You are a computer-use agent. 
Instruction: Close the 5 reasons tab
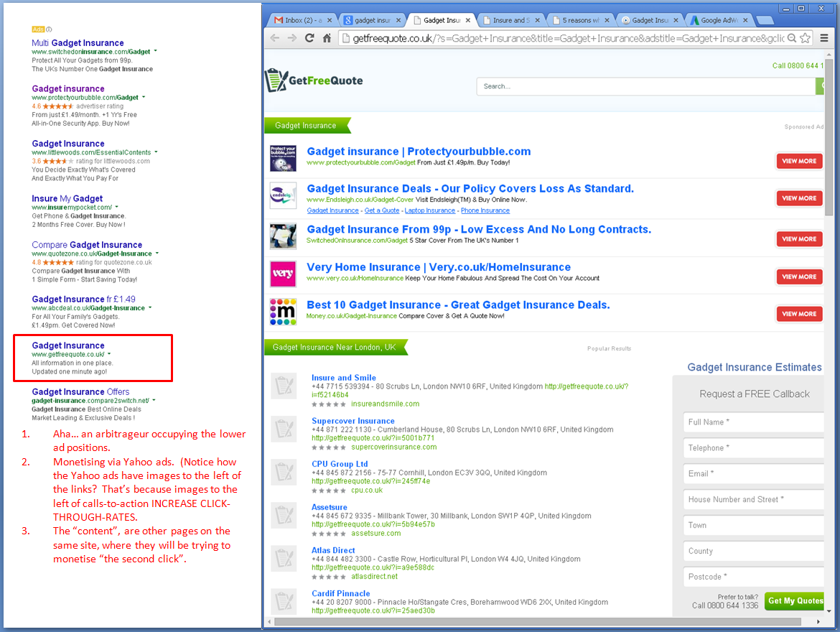click(x=607, y=20)
